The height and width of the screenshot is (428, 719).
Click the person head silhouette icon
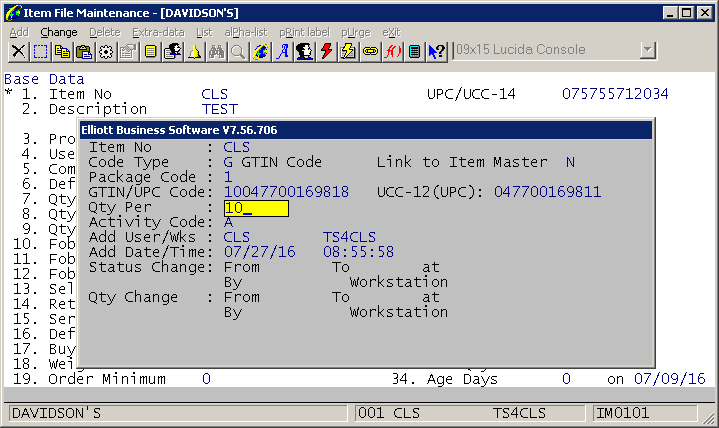pos(304,51)
